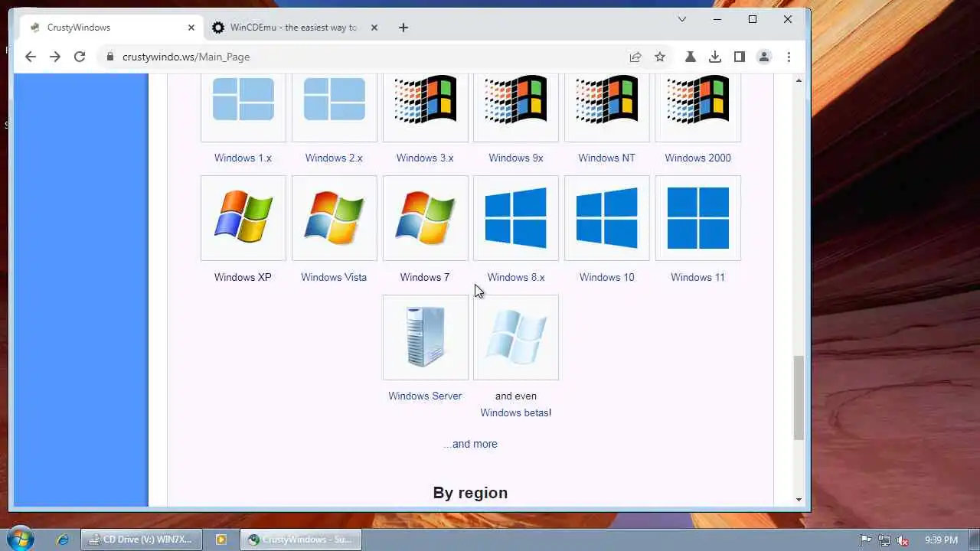This screenshot has height=551, width=980.
Task: Click page scrollbar up arrow
Action: pyautogui.click(x=799, y=80)
